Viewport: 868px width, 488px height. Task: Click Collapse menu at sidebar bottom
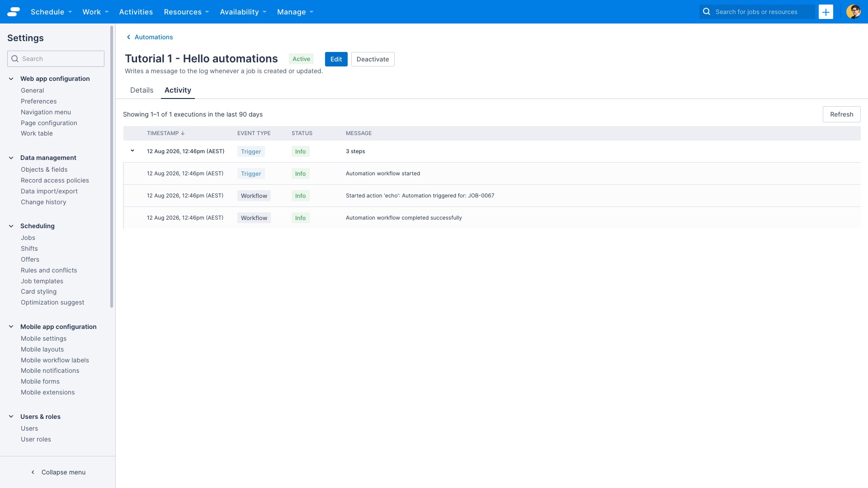pyautogui.click(x=58, y=472)
